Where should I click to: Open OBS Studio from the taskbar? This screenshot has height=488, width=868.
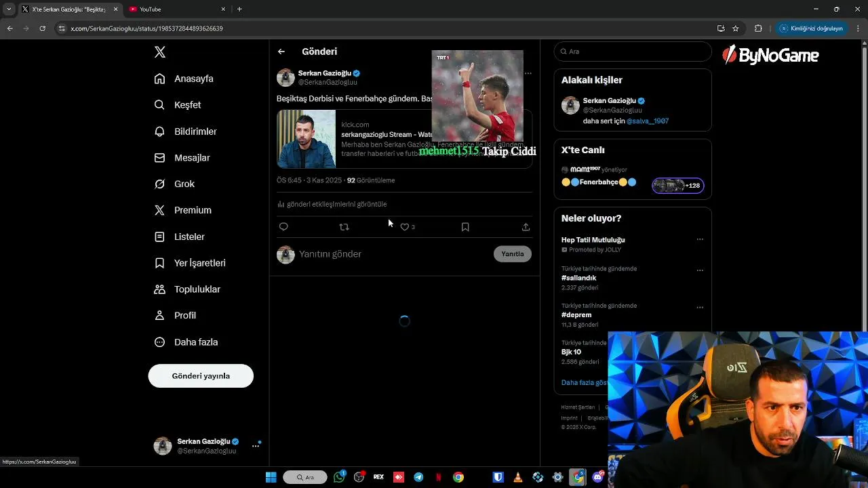click(359, 477)
